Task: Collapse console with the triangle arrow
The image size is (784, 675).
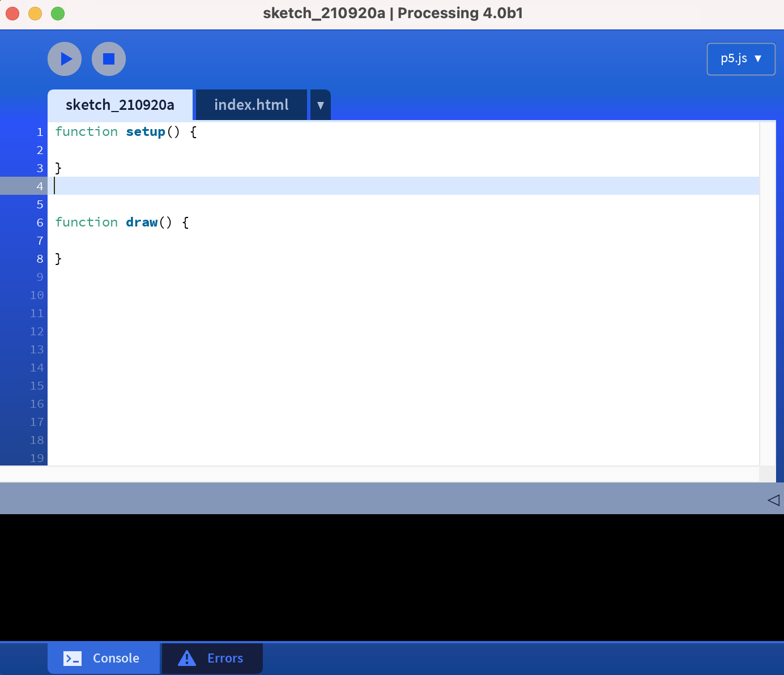Action: 773,499
